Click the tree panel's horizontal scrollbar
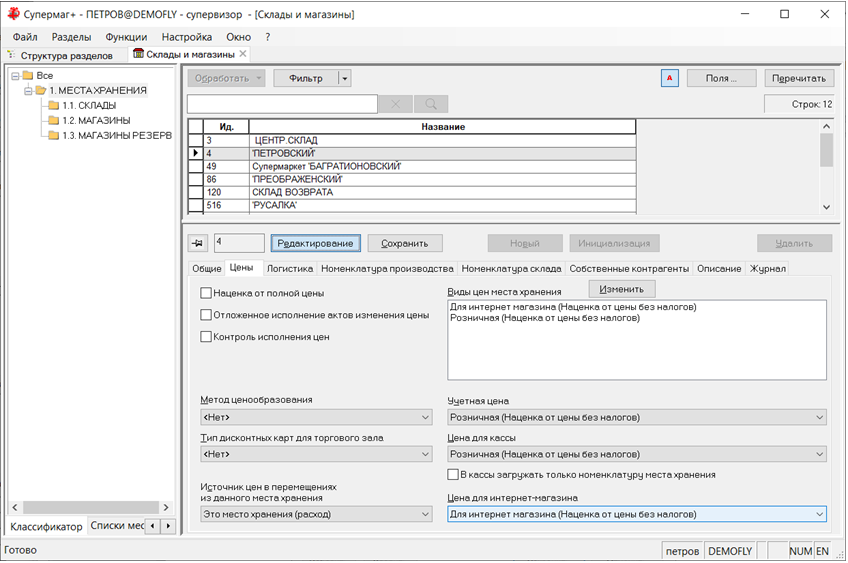848x563 pixels. click(x=90, y=507)
